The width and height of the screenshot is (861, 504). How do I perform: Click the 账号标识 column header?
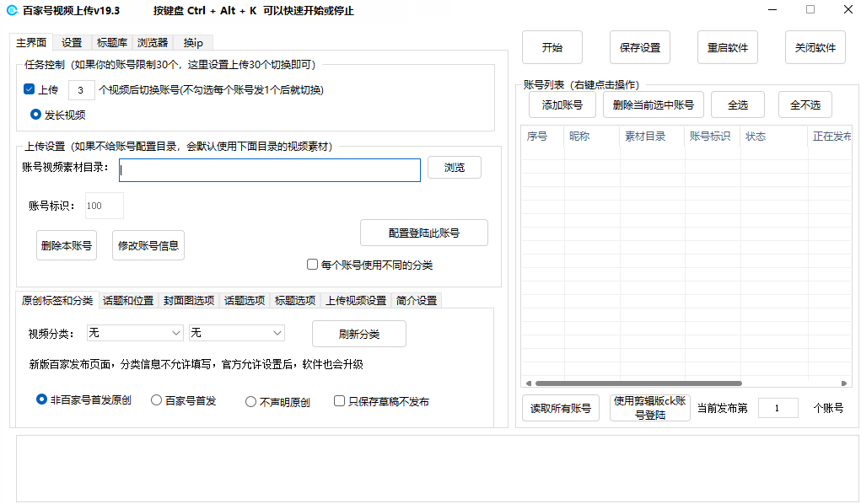(x=713, y=137)
